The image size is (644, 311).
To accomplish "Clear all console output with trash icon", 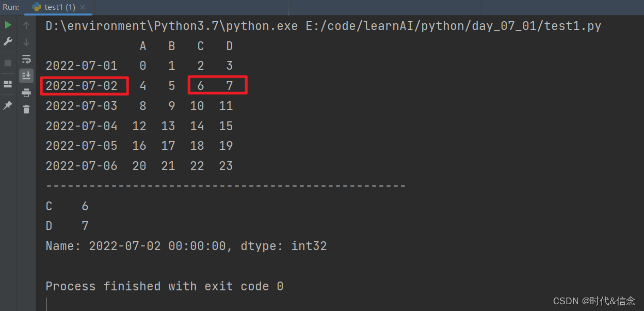I will pos(26,110).
